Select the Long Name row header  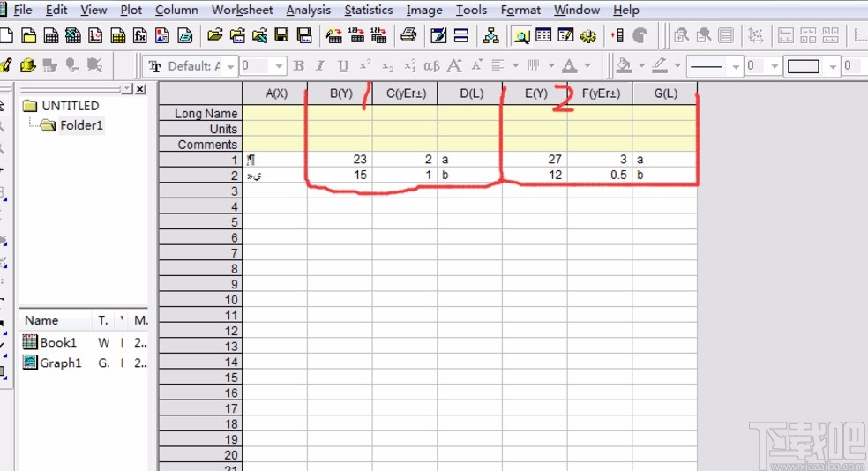(x=200, y=113)
